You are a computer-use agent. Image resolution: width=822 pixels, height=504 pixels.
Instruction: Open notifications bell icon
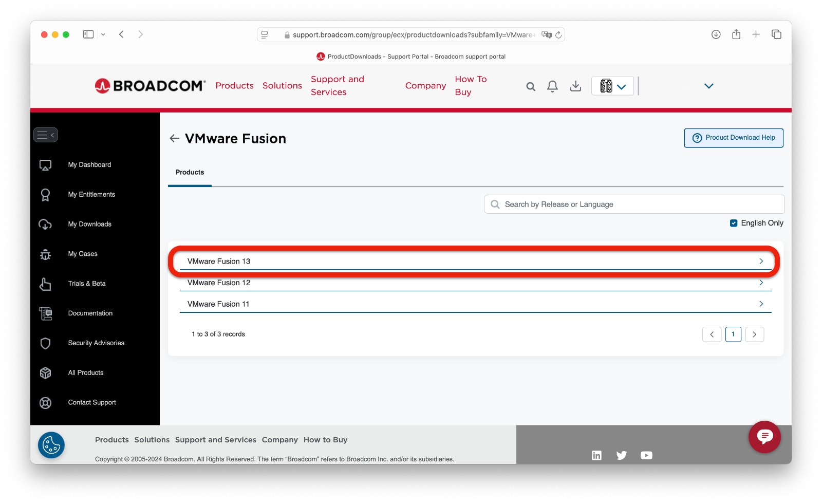(552, 86)
